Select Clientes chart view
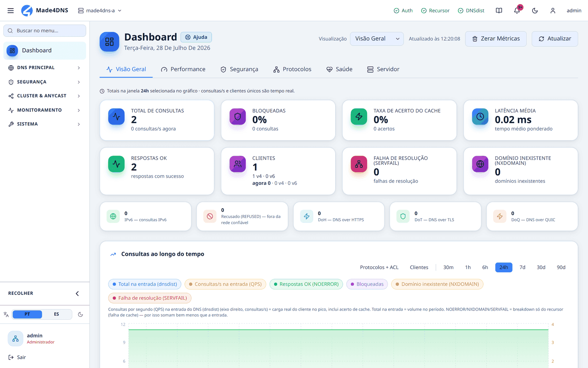Viewport: 588px width, 368px height. coord(419,268)
